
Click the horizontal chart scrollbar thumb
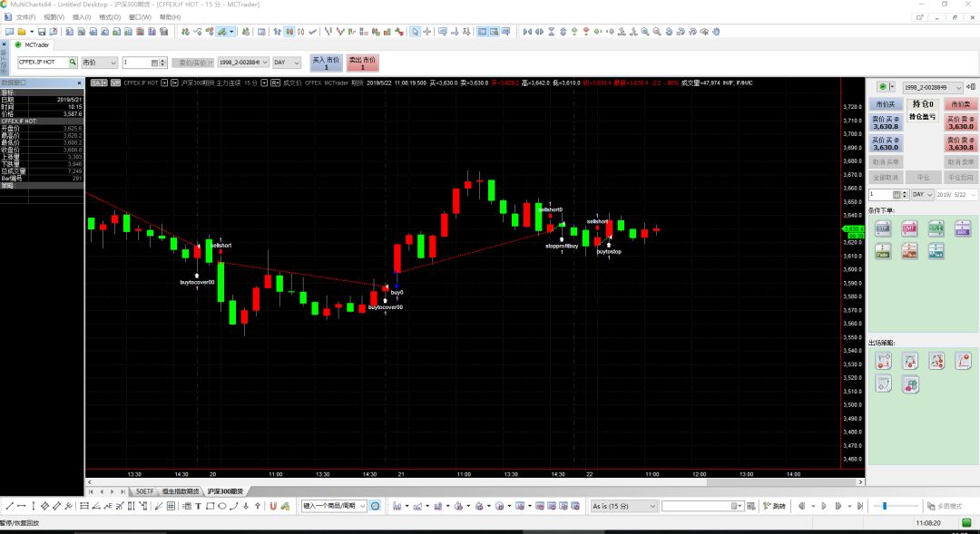pos(781,482)
